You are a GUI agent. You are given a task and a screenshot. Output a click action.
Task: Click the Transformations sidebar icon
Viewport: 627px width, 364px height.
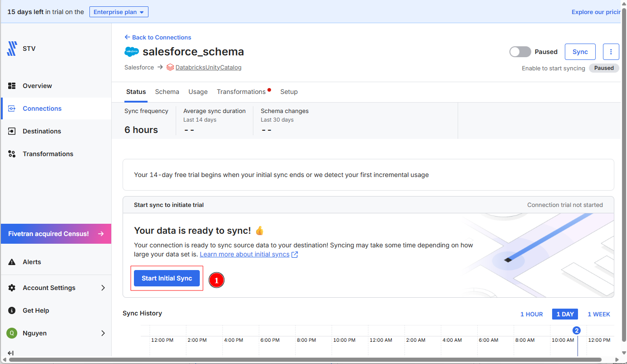pyautogui.click(x=12, y=154)
